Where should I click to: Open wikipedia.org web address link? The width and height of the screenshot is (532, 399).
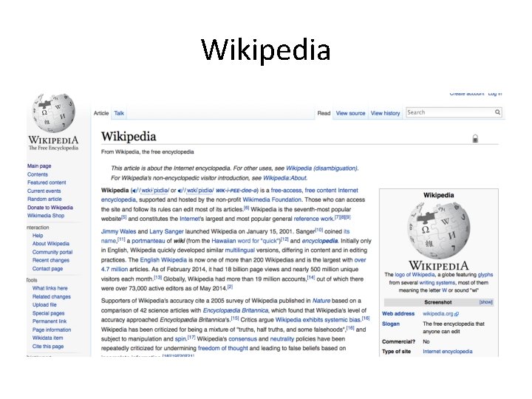point(438,314)
